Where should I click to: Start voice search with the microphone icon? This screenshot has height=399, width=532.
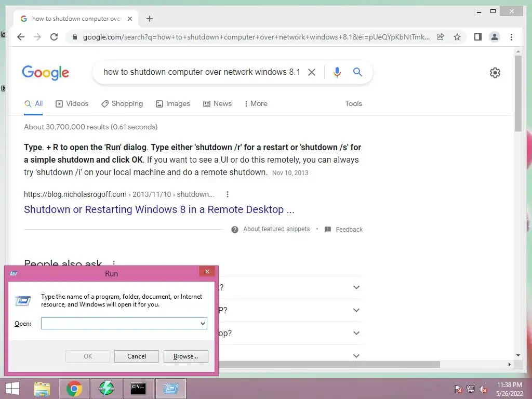tap(337, 72)
